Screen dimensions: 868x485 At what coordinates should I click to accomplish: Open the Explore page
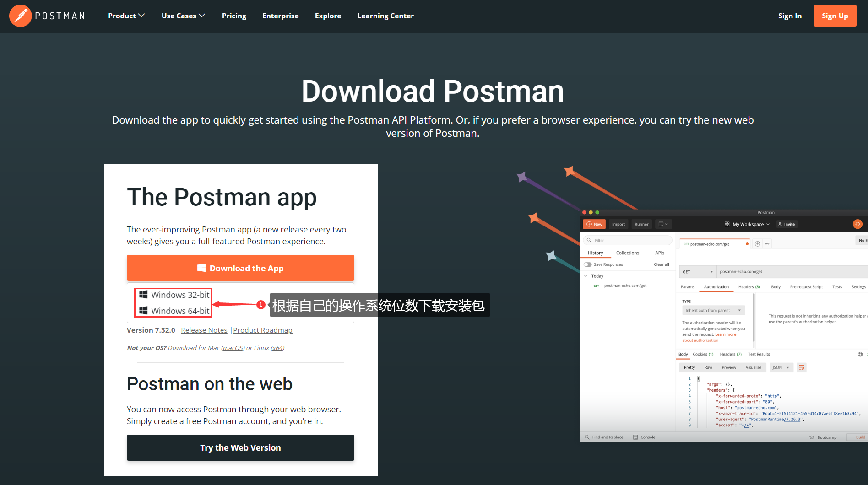[x=328, y=16]
